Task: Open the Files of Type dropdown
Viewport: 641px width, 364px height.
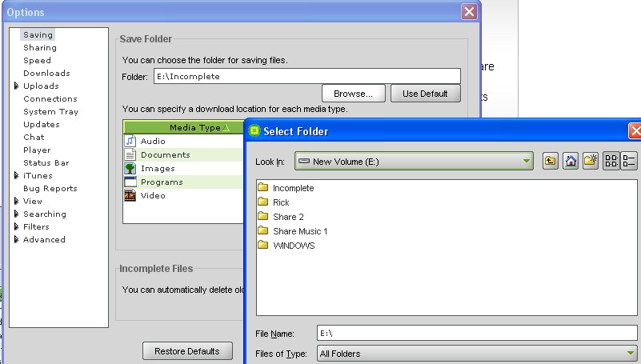Action: [x=477, y=354]
